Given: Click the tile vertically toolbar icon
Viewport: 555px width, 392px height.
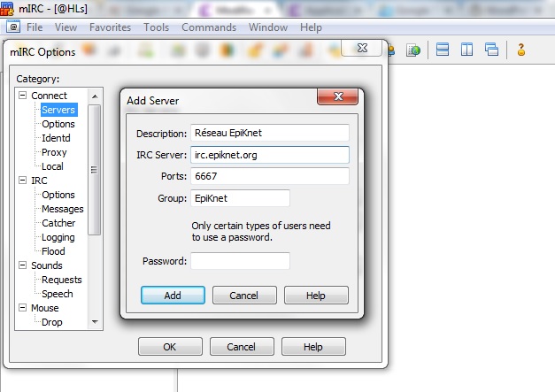Looking at the screenshot, I should pyautogui.click(x=466, y=50).
